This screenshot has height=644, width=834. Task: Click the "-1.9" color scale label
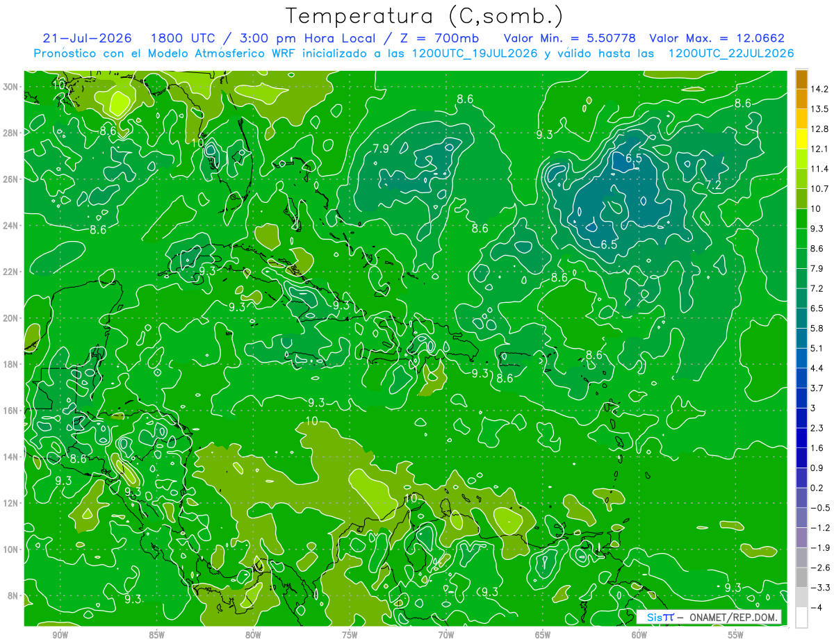820,547
